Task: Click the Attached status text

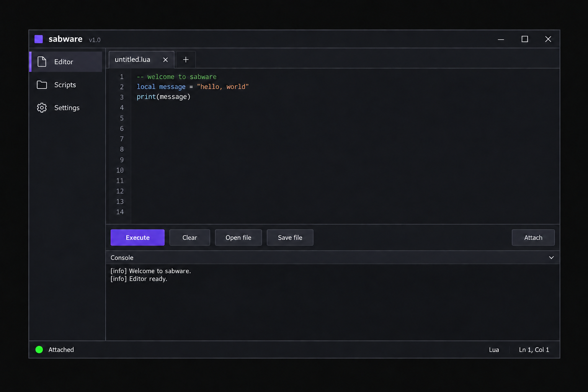Action: (61, 350)
